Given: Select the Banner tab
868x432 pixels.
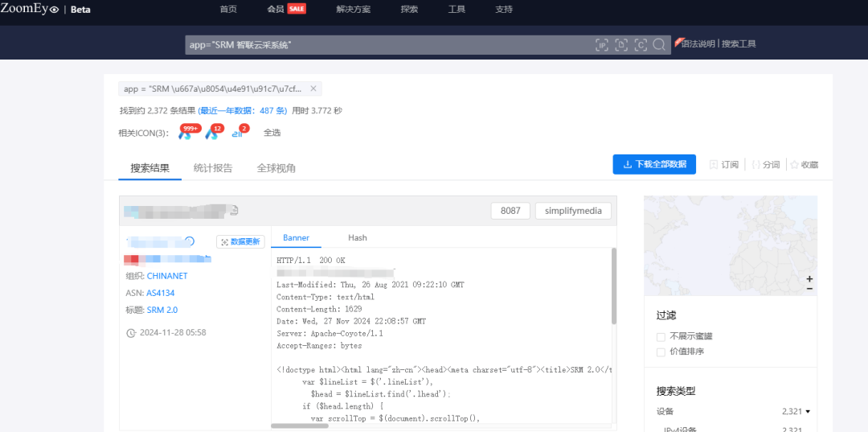Looking at the screenshot, I should pos(296,237).
